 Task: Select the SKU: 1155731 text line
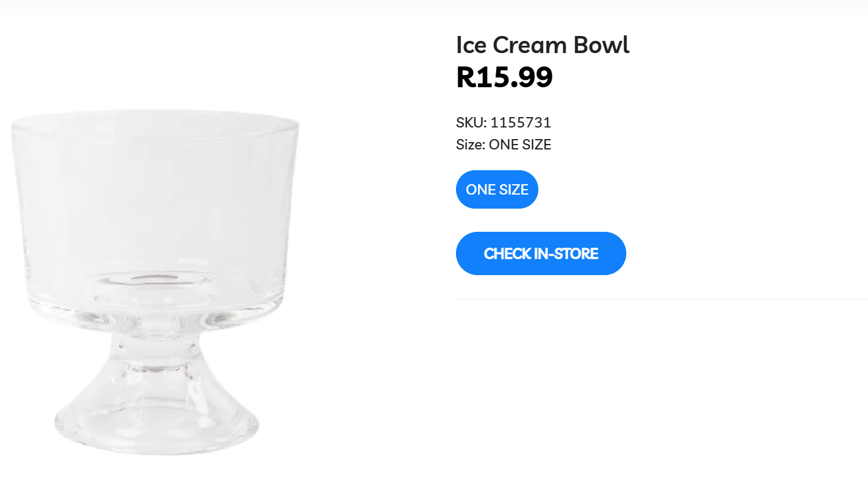(x=503, y=123)
